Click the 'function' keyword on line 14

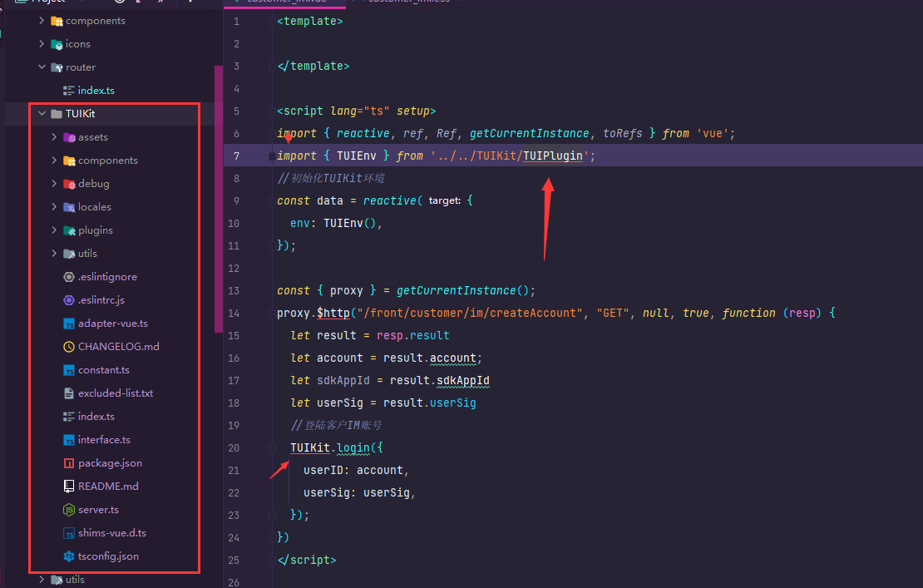pyautogui.click(x=748, y=314)
